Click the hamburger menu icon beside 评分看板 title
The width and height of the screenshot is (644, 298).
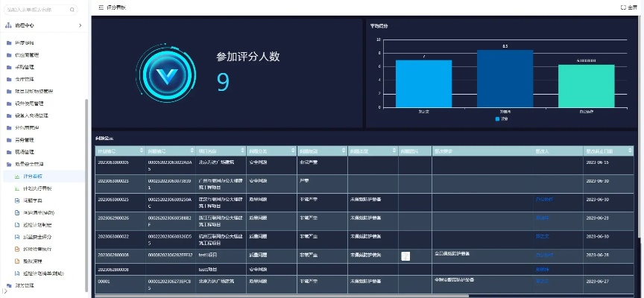(x=101, y=7)
